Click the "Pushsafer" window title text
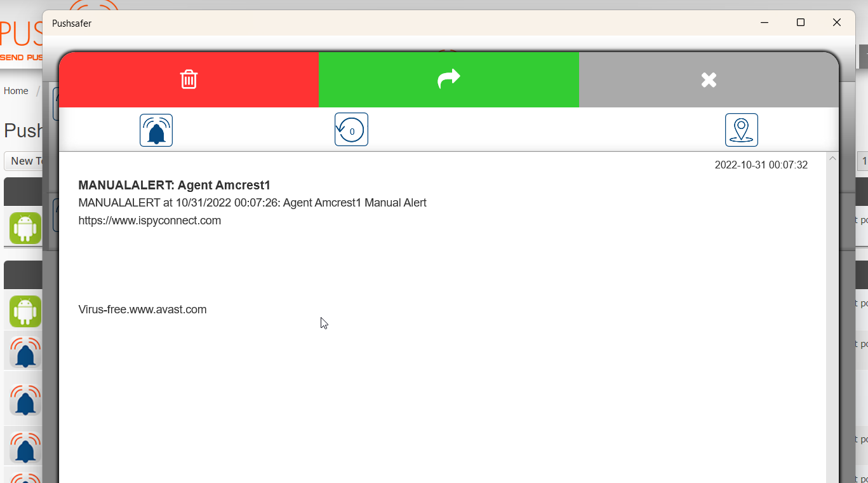868x483 pixels. (x=72, y=24)
